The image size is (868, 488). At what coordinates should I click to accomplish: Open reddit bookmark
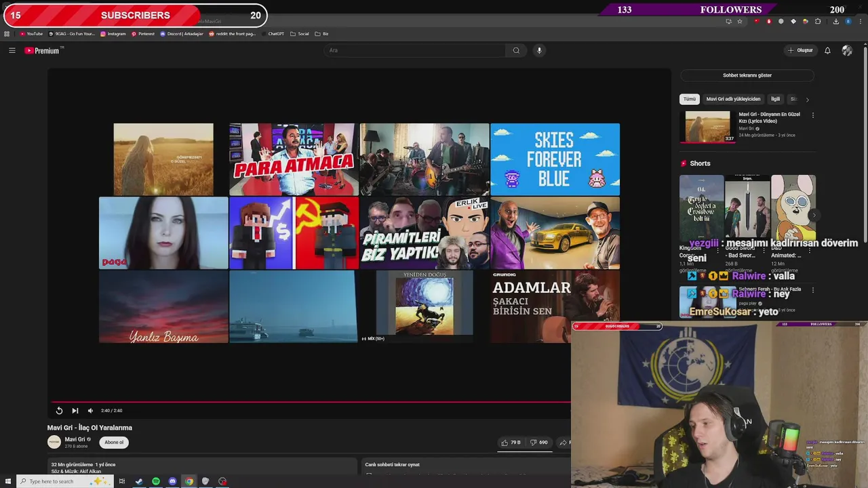(233, 34)
